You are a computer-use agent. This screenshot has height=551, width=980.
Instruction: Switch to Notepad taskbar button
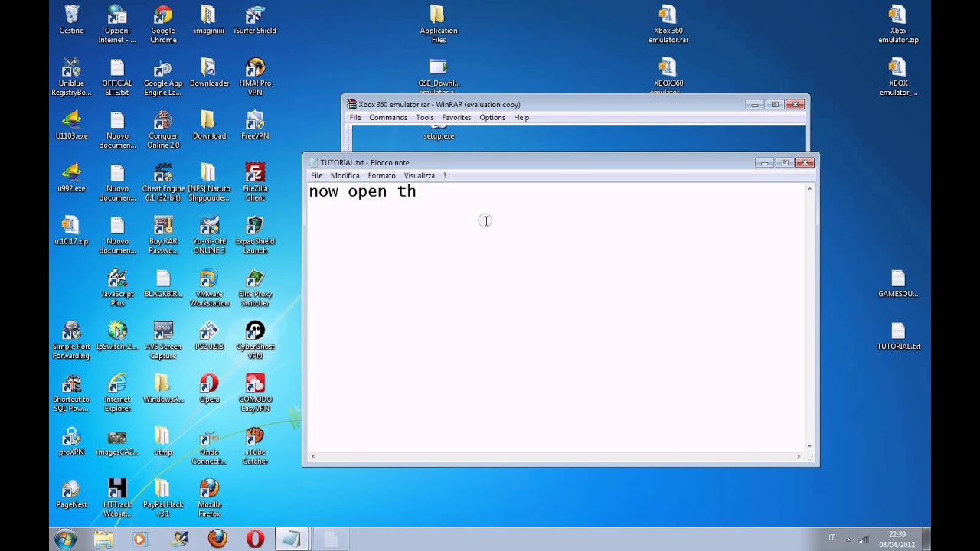click(x=292, y=540)
